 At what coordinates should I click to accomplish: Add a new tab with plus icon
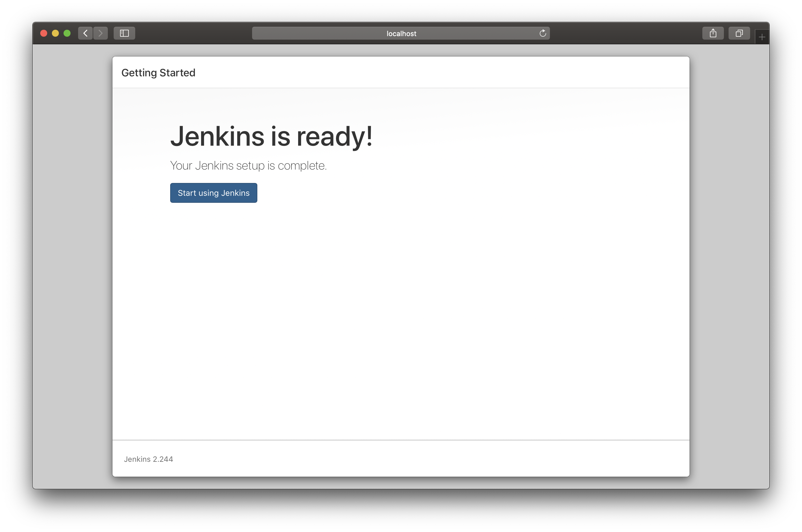click(x=761, y=37)
